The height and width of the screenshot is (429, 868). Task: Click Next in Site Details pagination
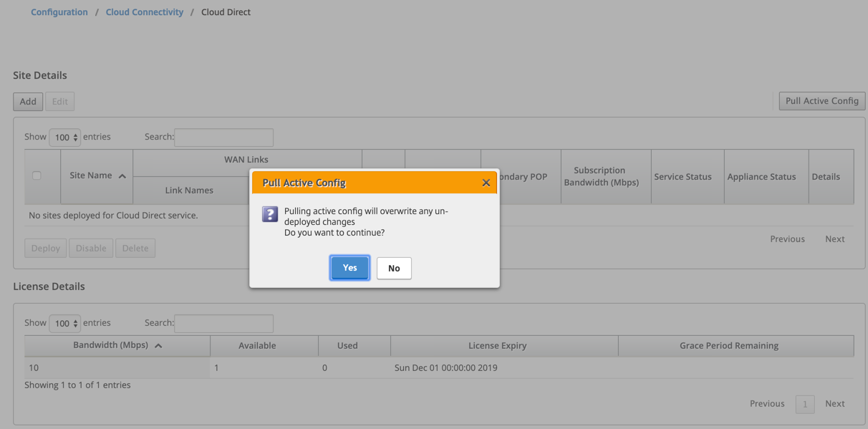pos(835,239)
